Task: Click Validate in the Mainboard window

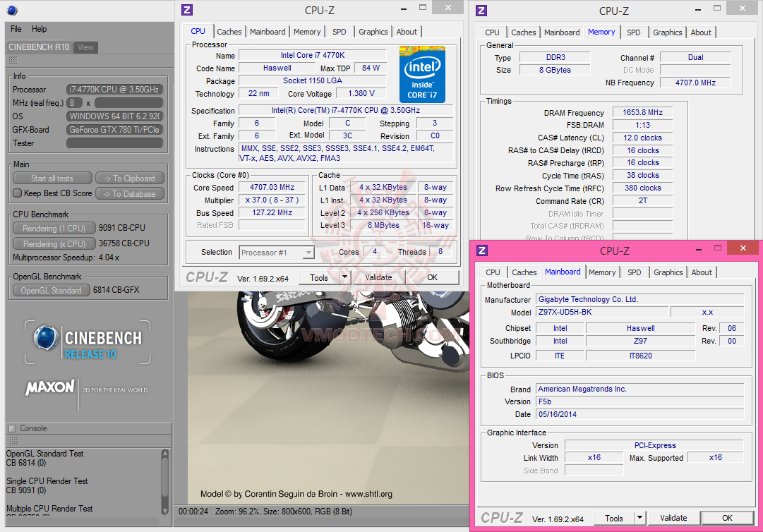Action: tap(673, 518)
